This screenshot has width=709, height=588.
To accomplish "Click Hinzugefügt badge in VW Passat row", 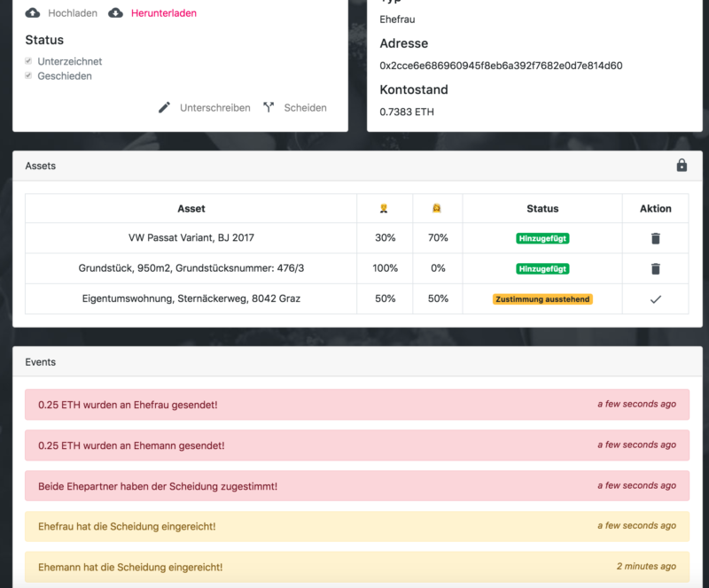I will (542, 238).
